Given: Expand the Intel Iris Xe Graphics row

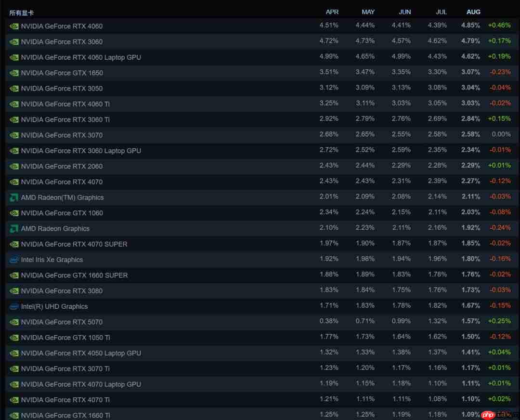Looking at the screenshot, I should [52, 260].
